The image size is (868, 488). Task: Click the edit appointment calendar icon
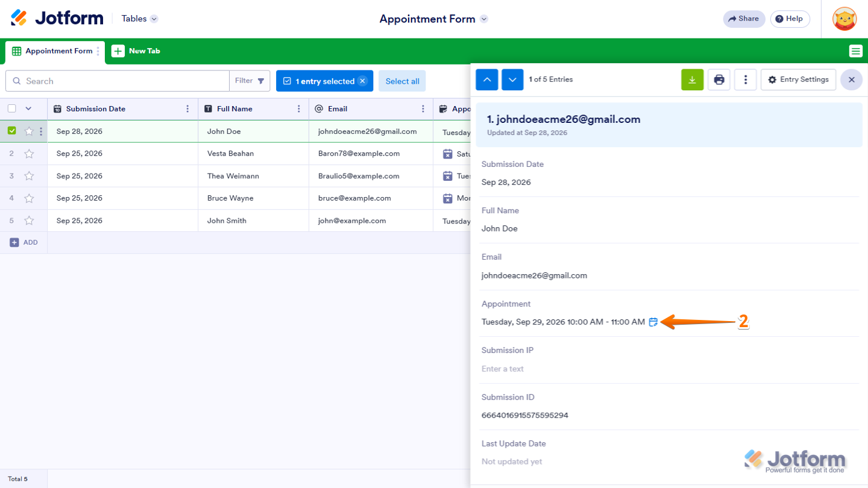click(653, 322)
